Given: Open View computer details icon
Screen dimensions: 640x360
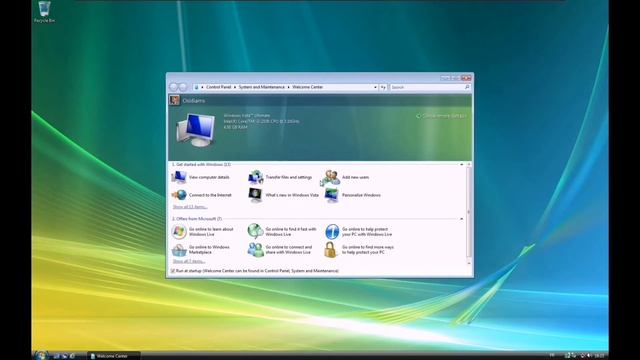Looking at the screenshot, I should click(x=179, y=177).
